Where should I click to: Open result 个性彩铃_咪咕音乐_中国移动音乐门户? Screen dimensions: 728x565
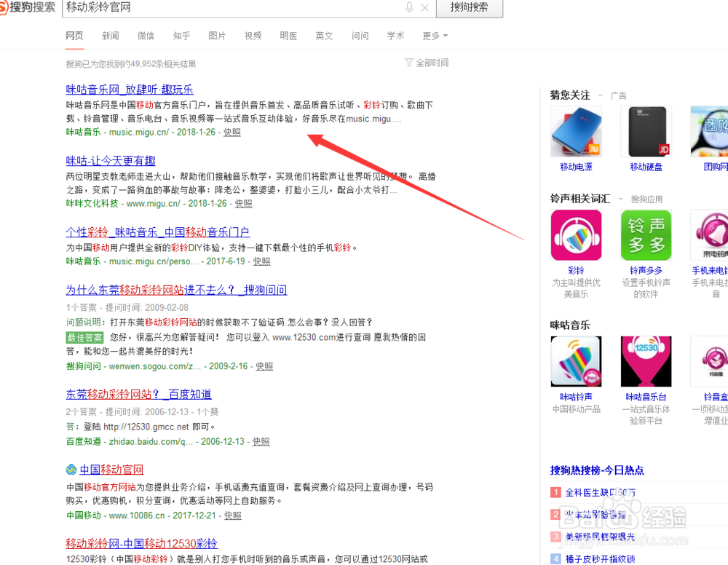coord(158,232)
